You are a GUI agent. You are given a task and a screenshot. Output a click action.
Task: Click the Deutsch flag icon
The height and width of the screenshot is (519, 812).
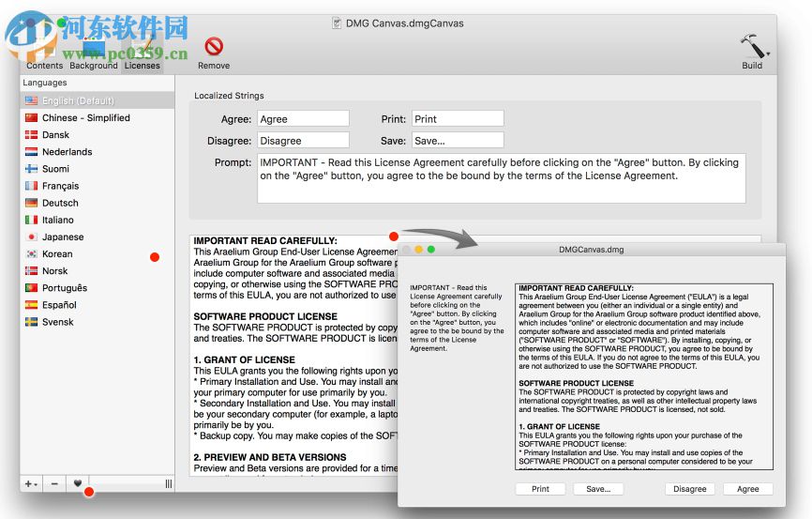[32, 203]
